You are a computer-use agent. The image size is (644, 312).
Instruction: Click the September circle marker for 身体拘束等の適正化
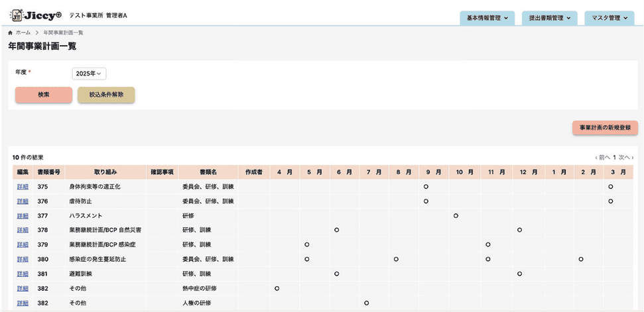(426, 187)
